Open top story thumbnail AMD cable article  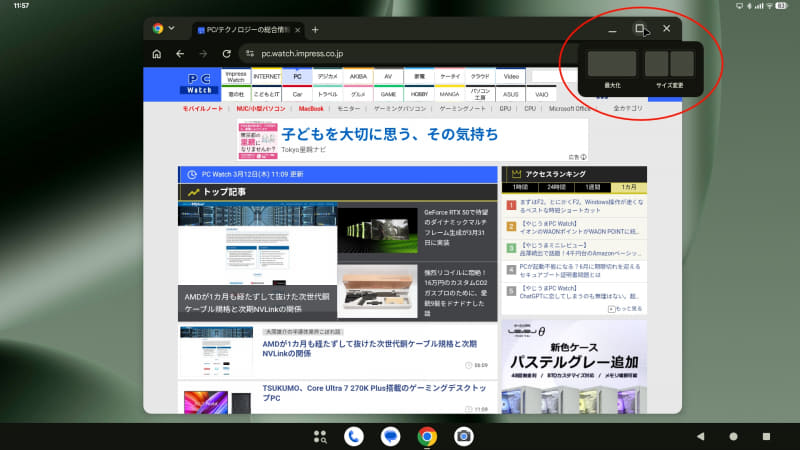click(257, 243)
